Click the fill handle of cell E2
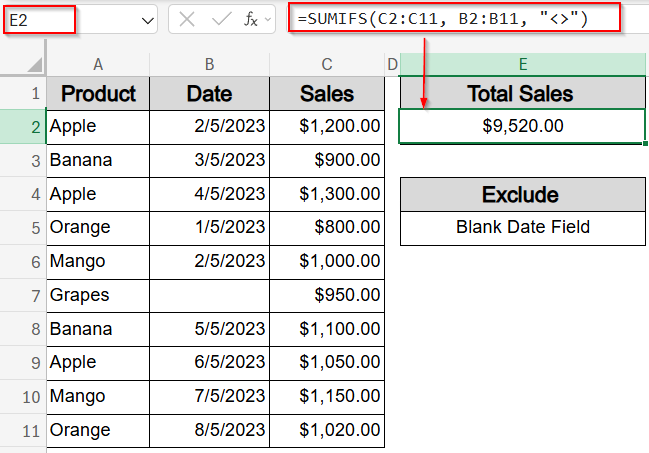Image resolution: width=649 pixels, height=453 pixels. 645,144
